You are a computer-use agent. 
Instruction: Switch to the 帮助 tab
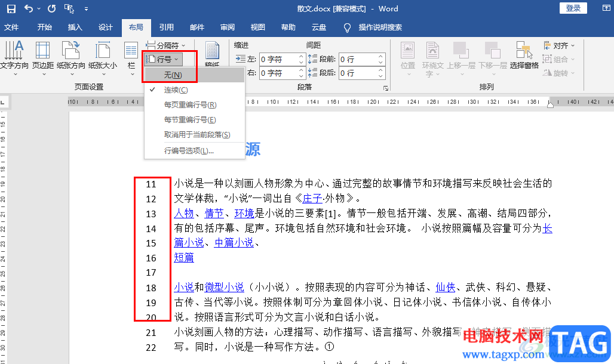(288, 27)
